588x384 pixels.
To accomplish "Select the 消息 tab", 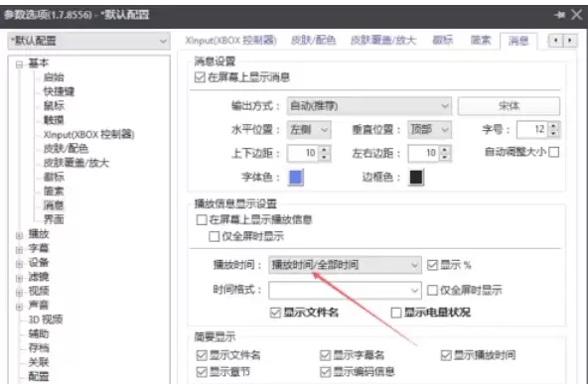I will coord(518,41).
